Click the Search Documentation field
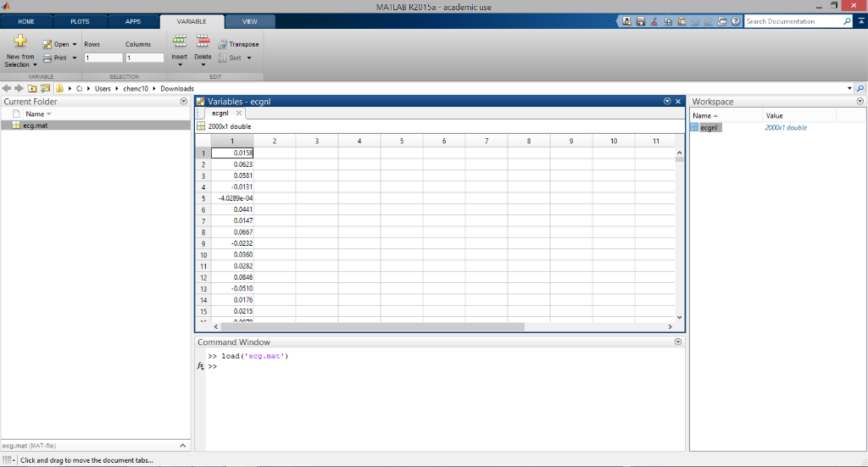The image size is (868, 467). click(x=792, y=21)
